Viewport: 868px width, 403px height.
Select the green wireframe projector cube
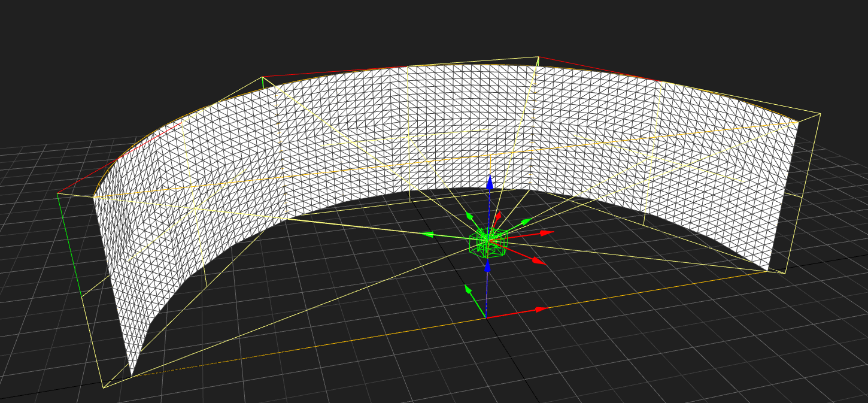[489, 241]
